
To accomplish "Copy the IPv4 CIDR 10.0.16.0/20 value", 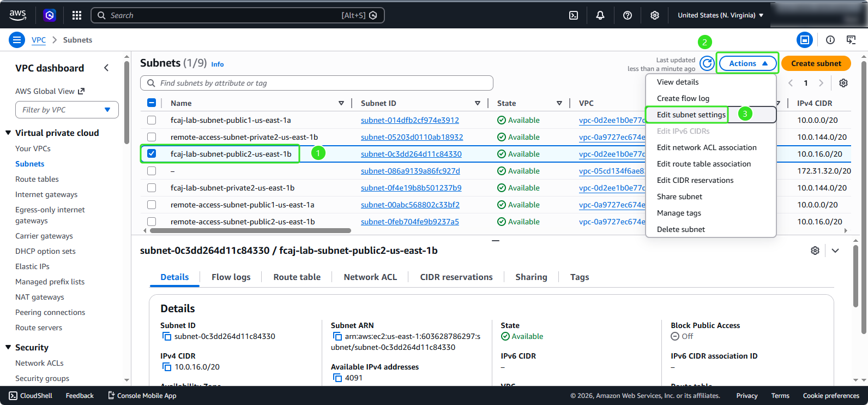I will pos(167,367).
